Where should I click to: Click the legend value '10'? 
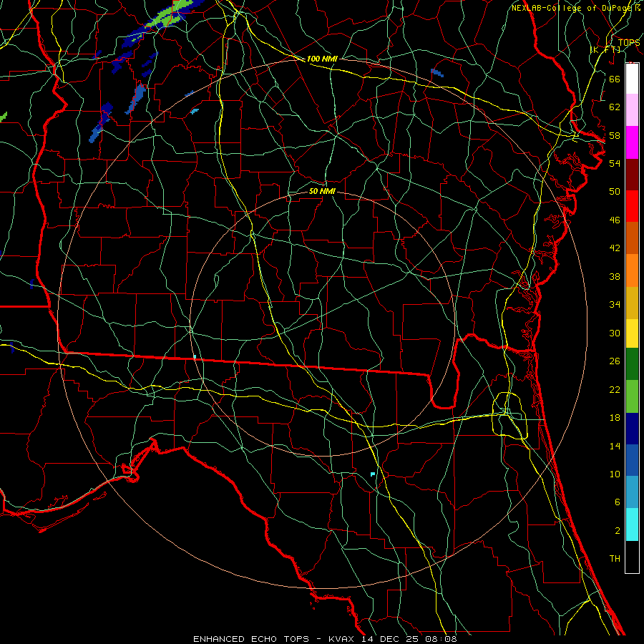point(615,474)
